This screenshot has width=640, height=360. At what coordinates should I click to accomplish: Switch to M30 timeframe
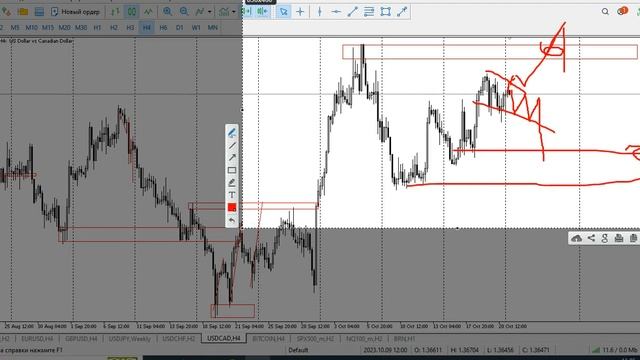(x=81, y=28)
